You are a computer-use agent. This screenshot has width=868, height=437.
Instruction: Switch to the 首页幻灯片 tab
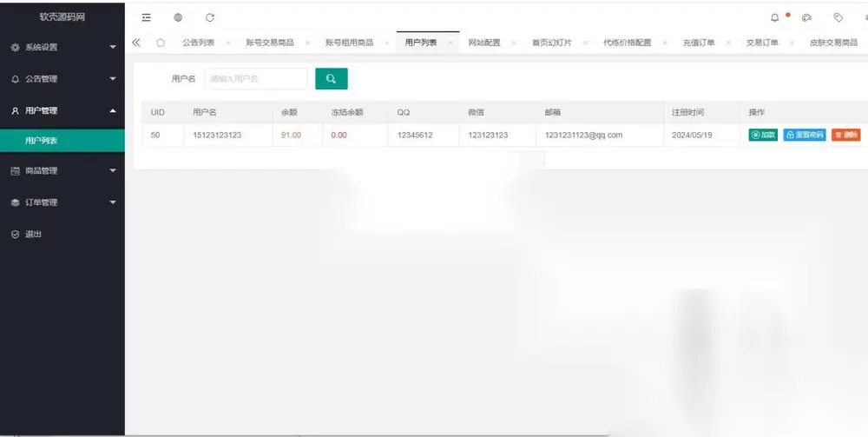(x=552, y=43)
